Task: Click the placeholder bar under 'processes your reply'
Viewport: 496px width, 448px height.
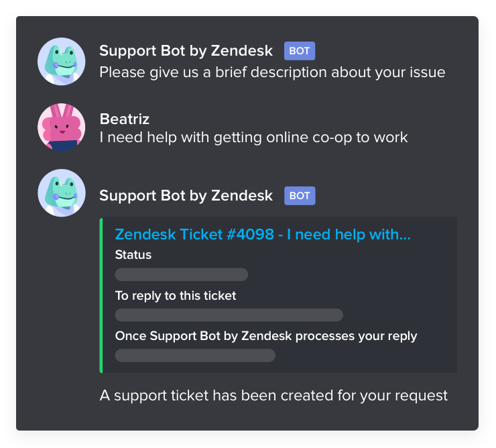Action: tap(195, 355)
